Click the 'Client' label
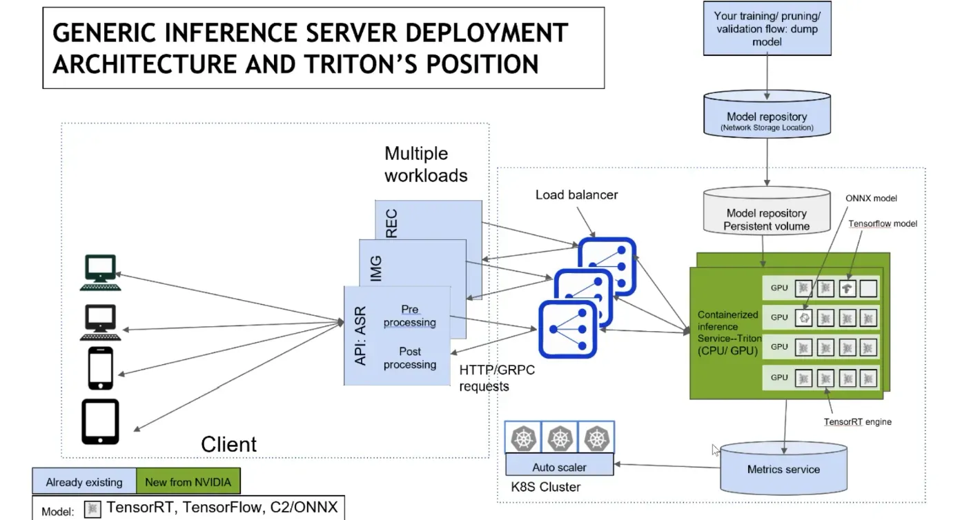Viewport: 980px width, 520px height. pos(228,444)
